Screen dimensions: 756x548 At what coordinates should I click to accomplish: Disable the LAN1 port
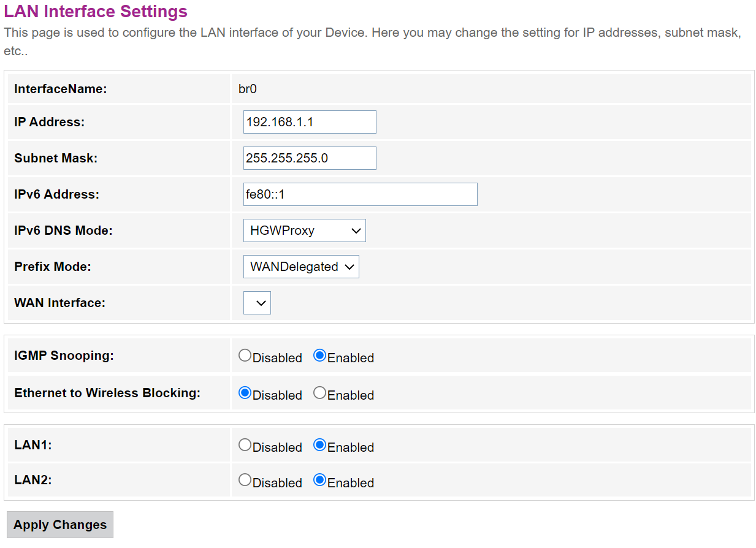(245, 446)
